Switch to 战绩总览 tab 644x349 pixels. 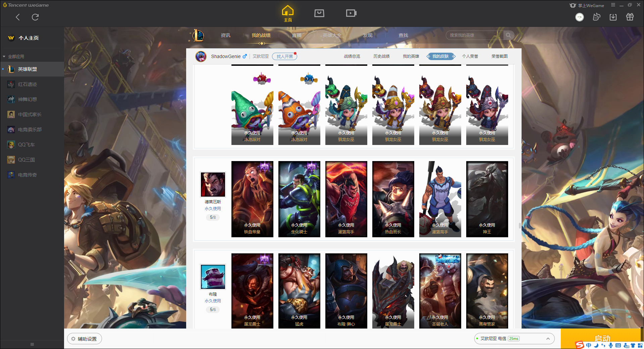[352, 56]
